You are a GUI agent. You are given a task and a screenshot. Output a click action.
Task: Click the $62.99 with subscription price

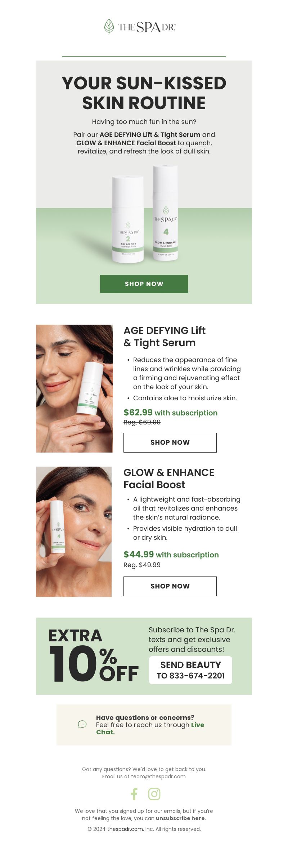tap(170, 413)
